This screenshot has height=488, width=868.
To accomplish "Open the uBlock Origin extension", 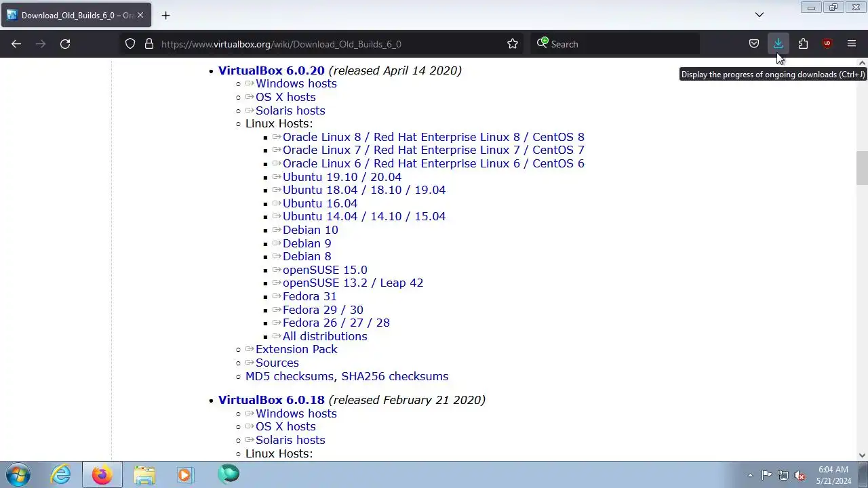I will (827, 44).
